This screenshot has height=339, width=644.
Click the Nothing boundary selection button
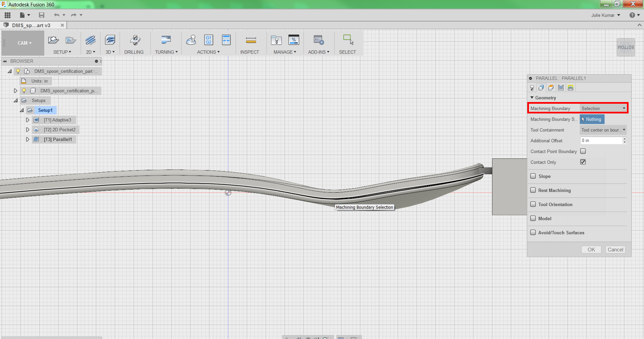point(592,119)
